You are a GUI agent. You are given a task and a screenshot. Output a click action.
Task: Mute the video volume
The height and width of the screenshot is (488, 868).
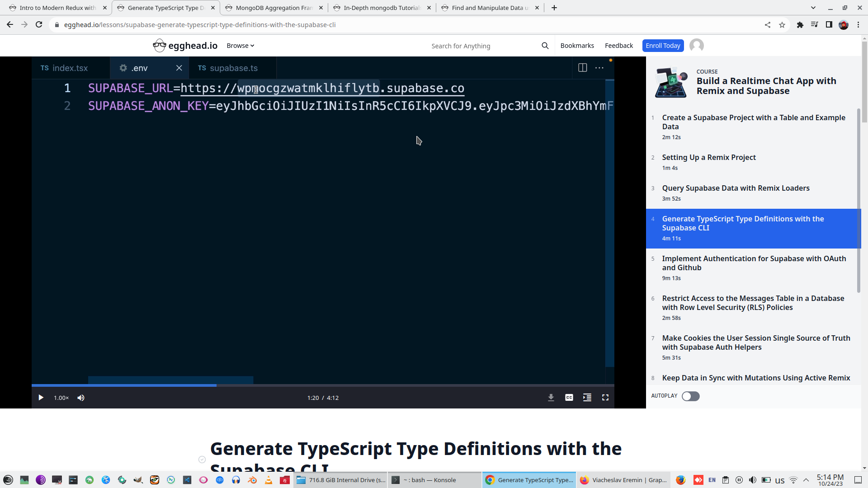(81, 398)
